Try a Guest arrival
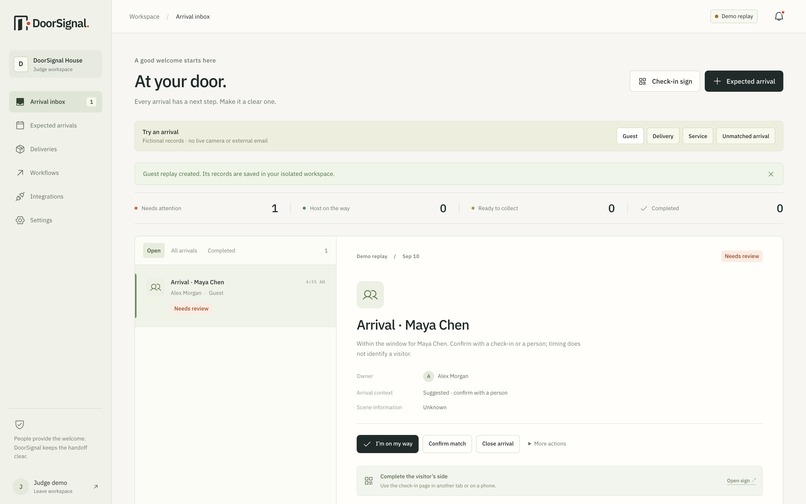Screen dimensions: 806x504 point(630,136)
